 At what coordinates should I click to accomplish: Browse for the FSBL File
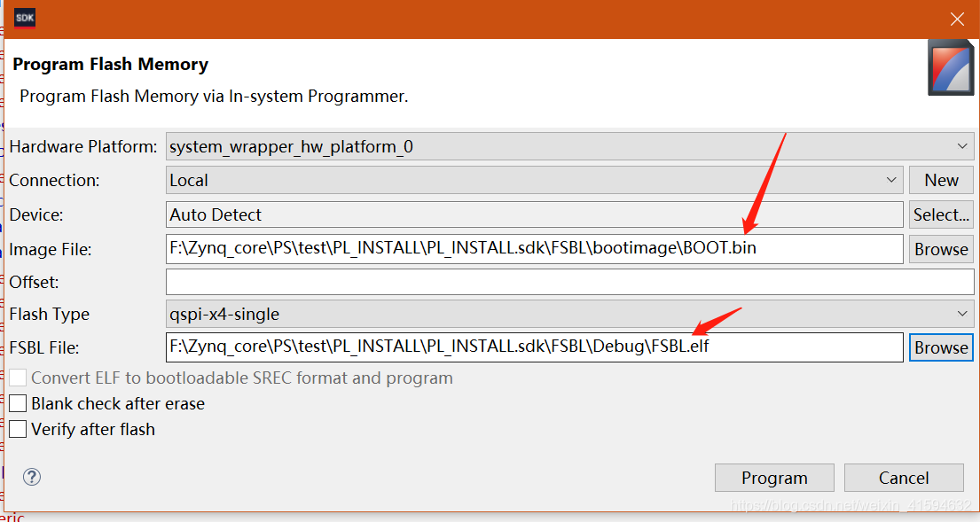[941, 347]
